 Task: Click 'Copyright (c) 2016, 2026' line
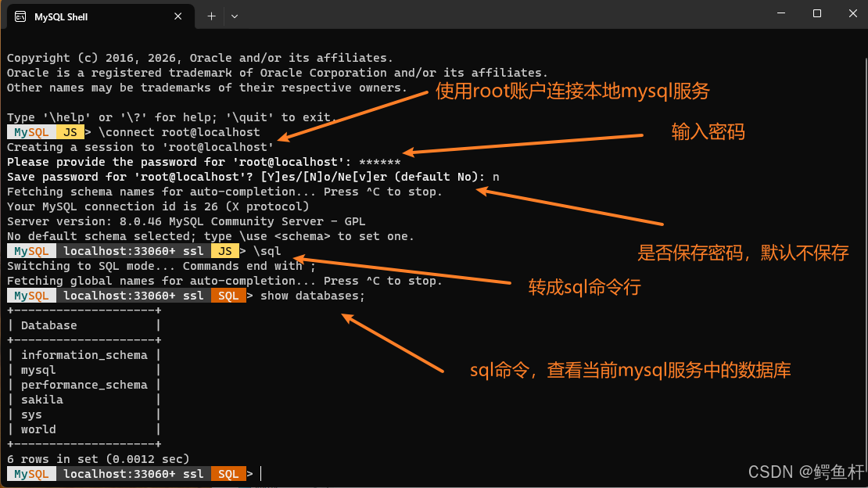200,58
